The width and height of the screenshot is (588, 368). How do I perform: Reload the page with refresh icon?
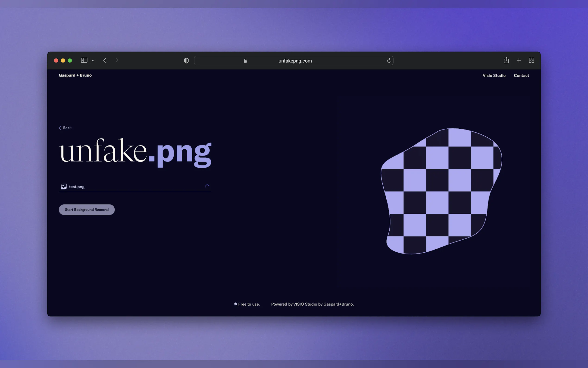pyautogui.click(x=389, y=61)
